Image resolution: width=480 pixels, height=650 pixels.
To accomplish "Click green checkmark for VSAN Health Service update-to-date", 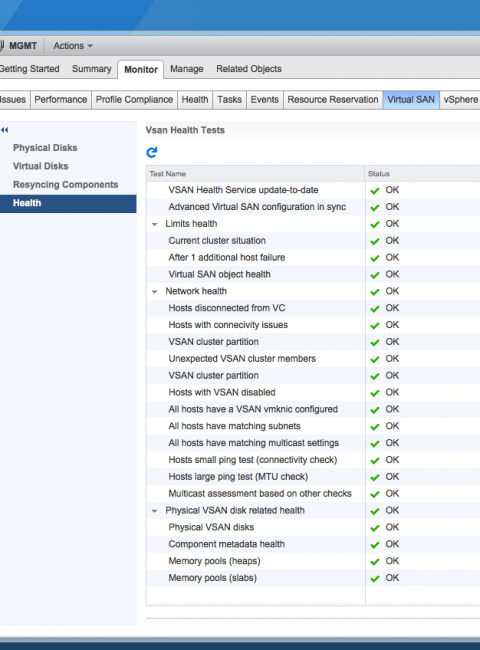I will [x=375, y=191].
